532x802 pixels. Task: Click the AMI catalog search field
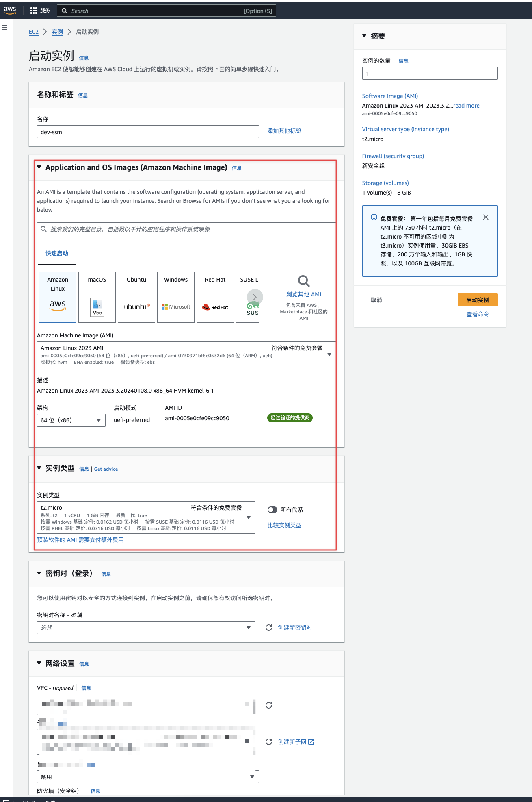point(186,229)
